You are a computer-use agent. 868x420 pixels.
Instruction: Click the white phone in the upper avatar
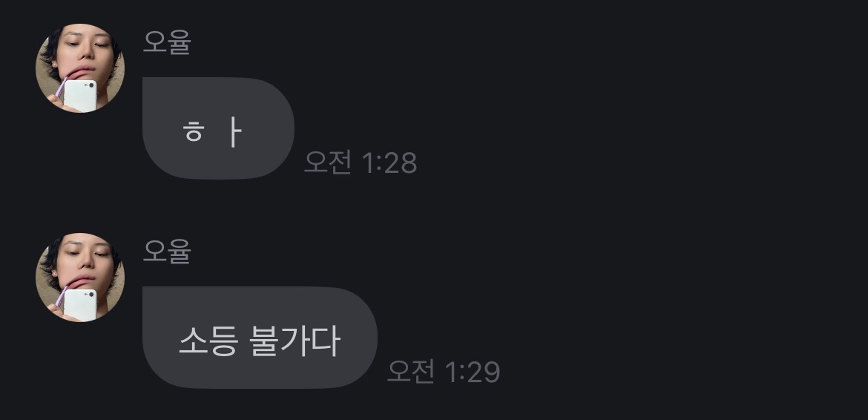[81, 96]
